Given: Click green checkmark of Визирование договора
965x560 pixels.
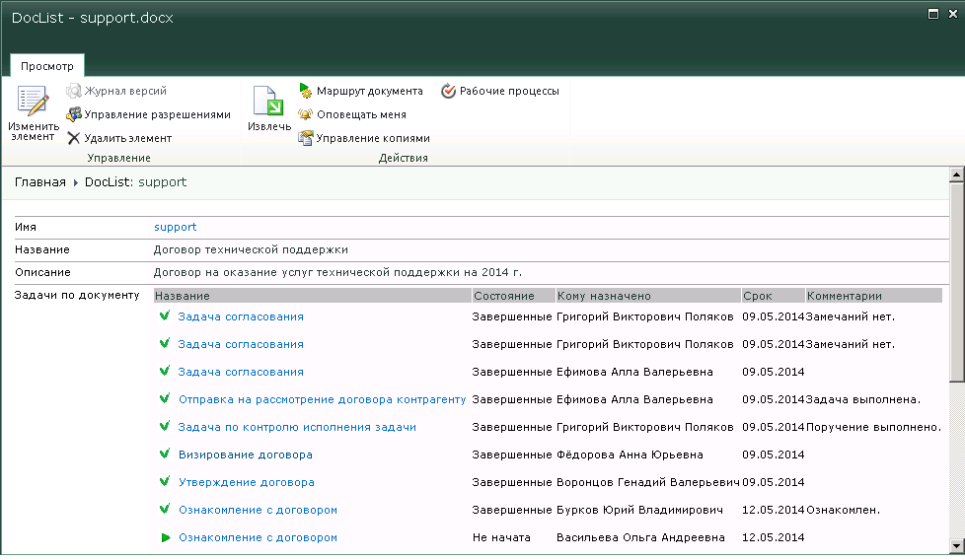Looking at the screenshot, I should [165, 454].
